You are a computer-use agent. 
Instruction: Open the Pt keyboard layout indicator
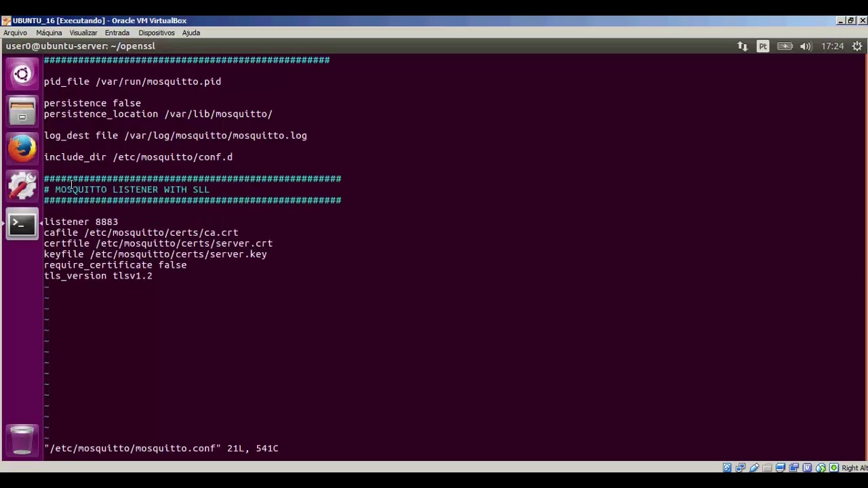(x=763, y=46)
